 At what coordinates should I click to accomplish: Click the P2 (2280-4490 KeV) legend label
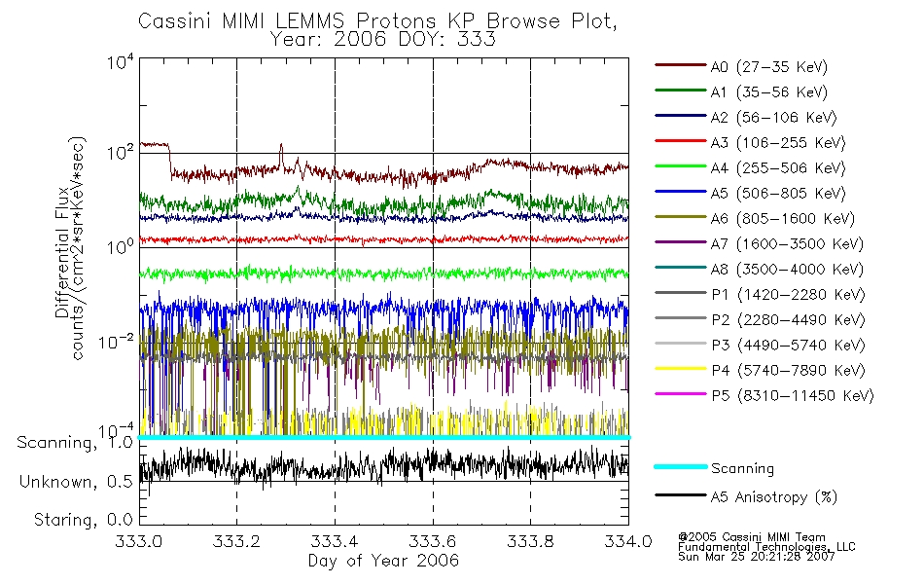(788, 319)
